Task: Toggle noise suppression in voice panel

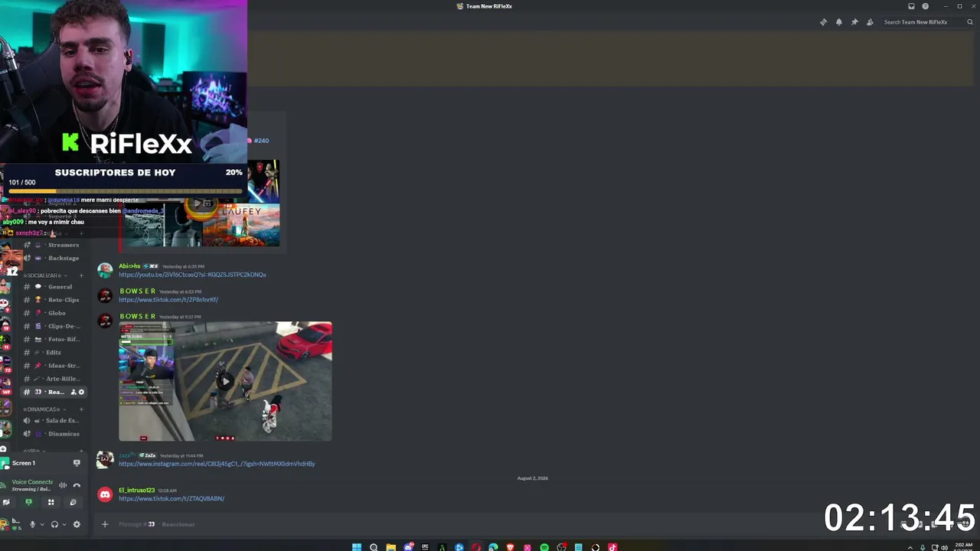Action: pos(63,485)
